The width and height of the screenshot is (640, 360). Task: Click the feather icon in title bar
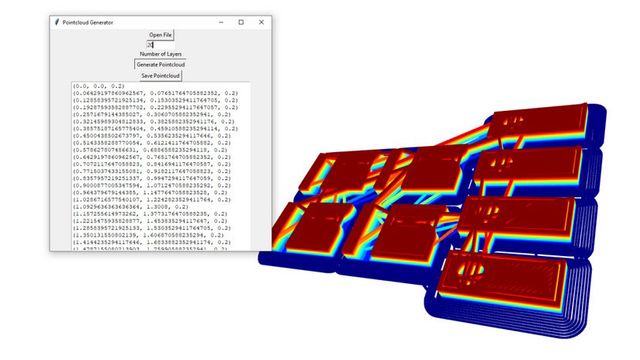point(57,22)
